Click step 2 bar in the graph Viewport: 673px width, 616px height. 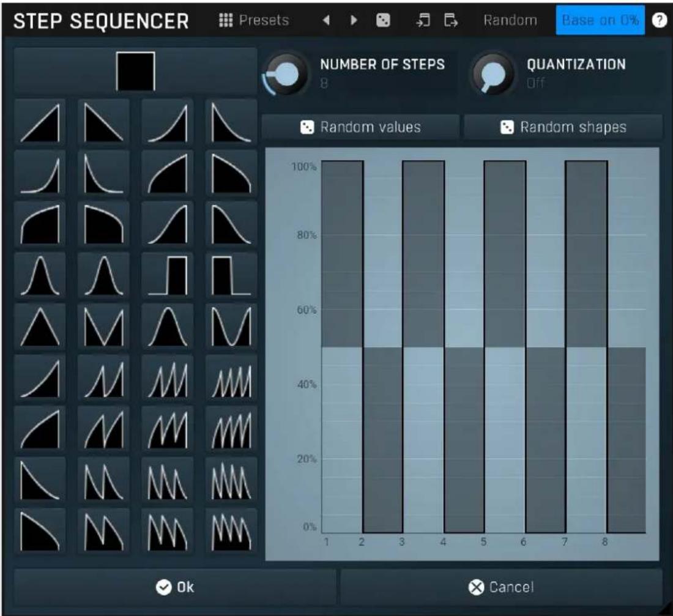(x=383, y=440)
